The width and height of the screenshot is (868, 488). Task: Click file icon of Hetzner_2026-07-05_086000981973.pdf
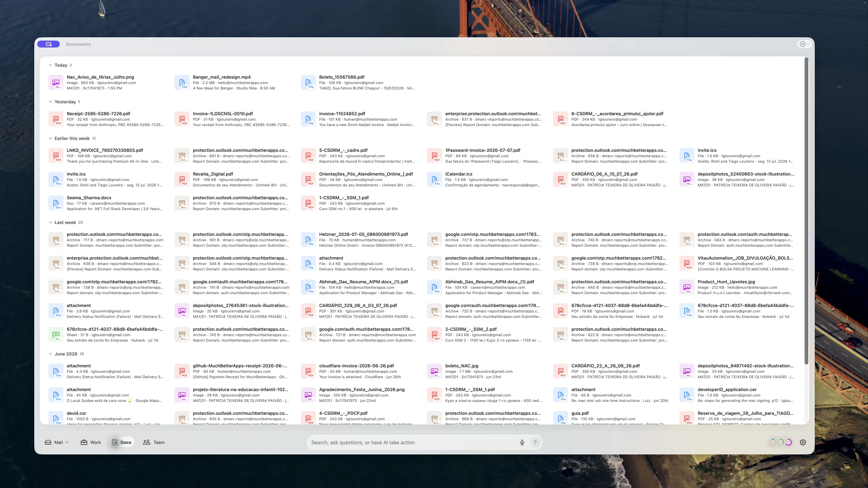[308, 240]
